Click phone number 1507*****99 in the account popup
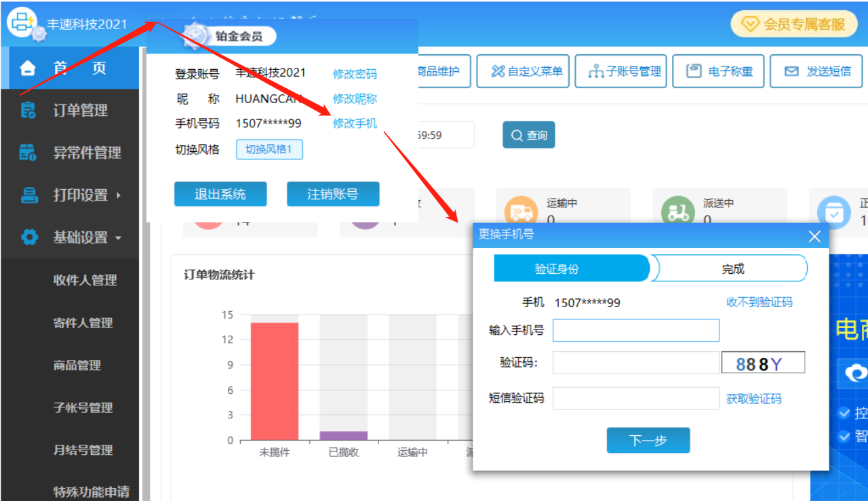The width and height of the screenshot is (868, 501). tap(269, 123)
